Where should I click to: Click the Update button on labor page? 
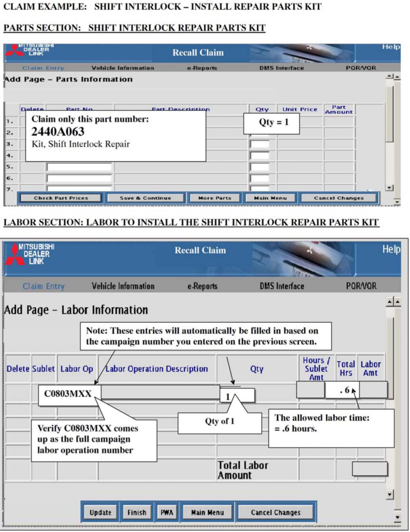coord(100,512)
